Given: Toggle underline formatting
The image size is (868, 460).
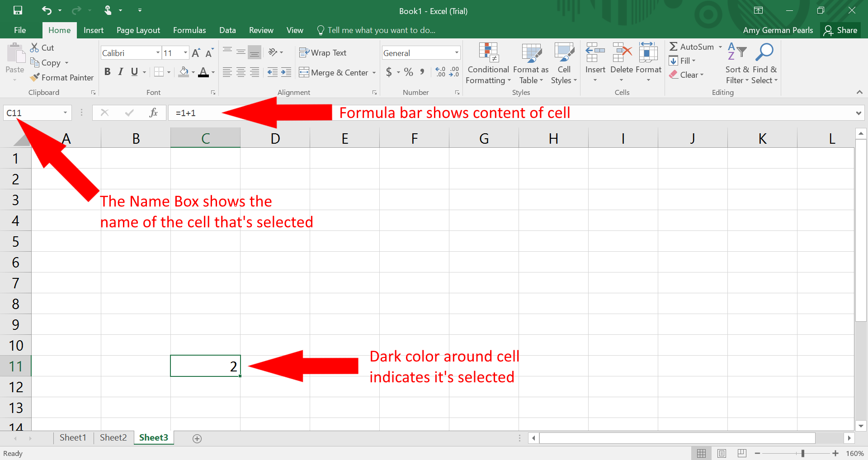Looking at the screenshot, I should (x=134, y=71).
